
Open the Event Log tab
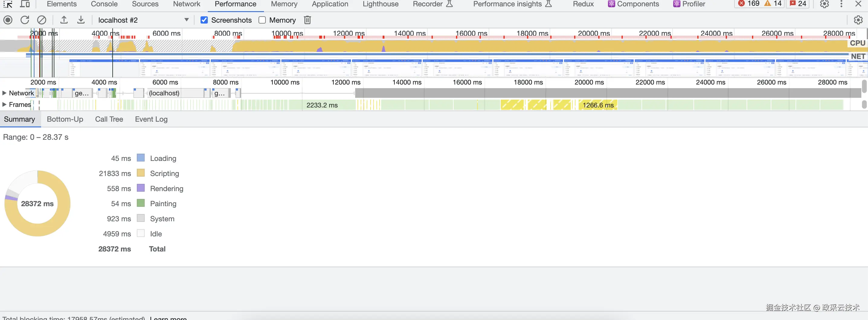click(x=151, y=119)
